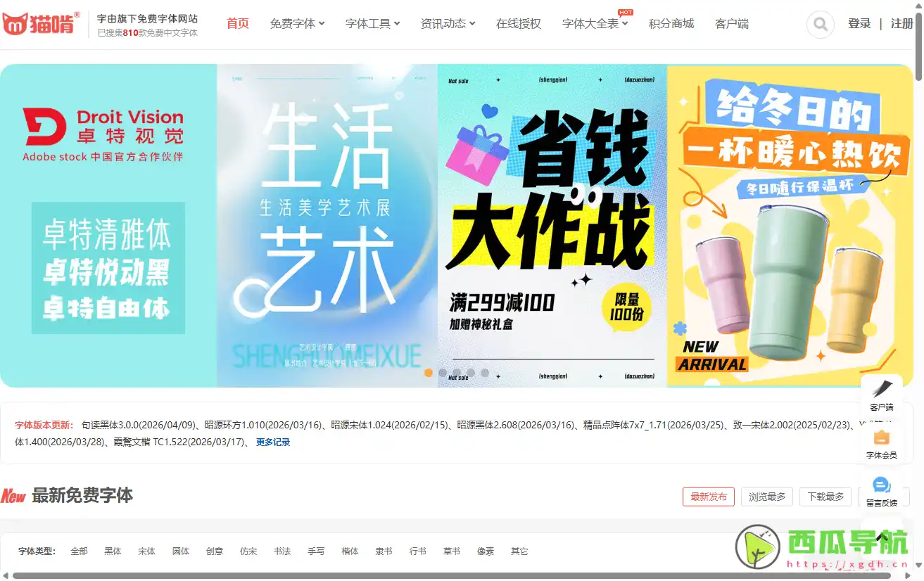Open 字体会员 membership icon in sidebar
The height and width of the screenshot is (581, 924).
[882, 438]
